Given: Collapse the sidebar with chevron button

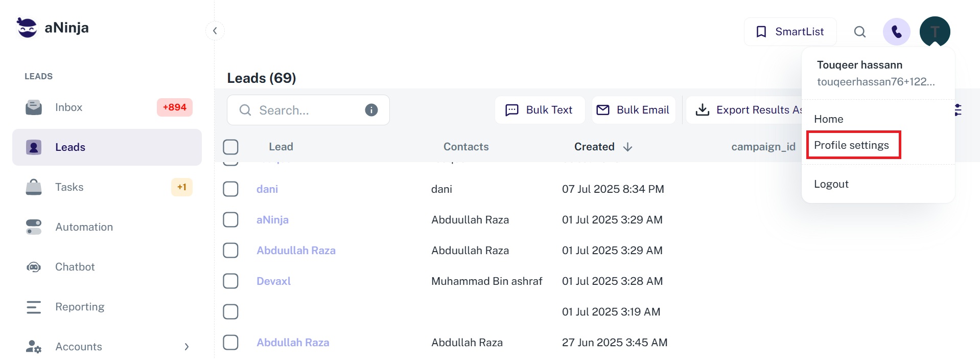Looking at the screenshot, I should pyautogui.click(x=215, y=31).
